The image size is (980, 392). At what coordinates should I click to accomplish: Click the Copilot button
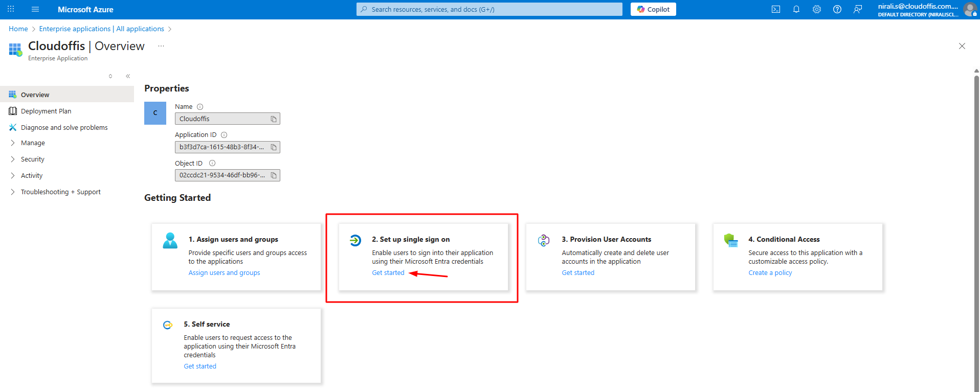click(x=653, y=9)
